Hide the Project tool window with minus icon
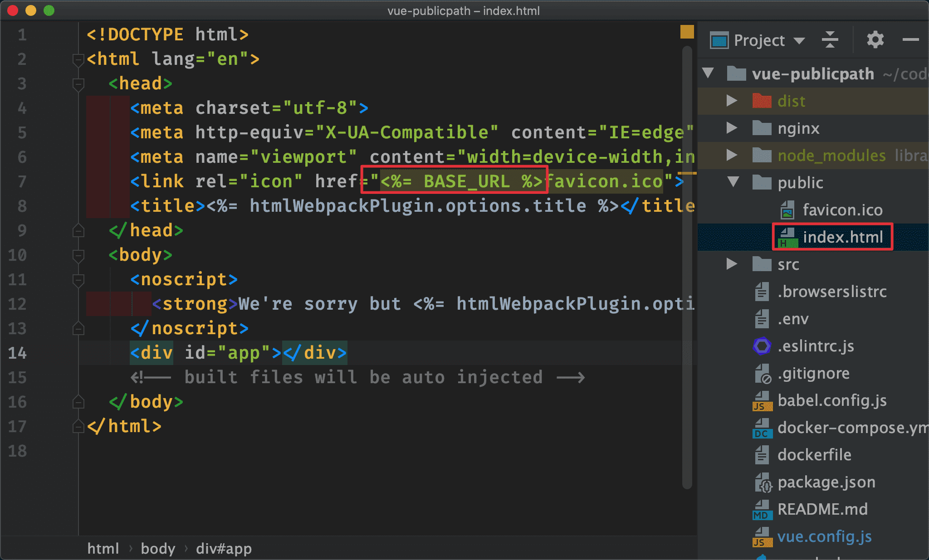The image size is (929, 560). [910, 40]
